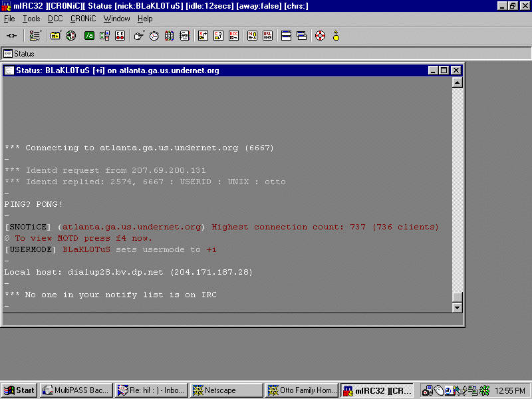Click the USERMODE 'sets usermode to +i' line
This screenshot has width=532, height=399.
[x=110, y=249]
